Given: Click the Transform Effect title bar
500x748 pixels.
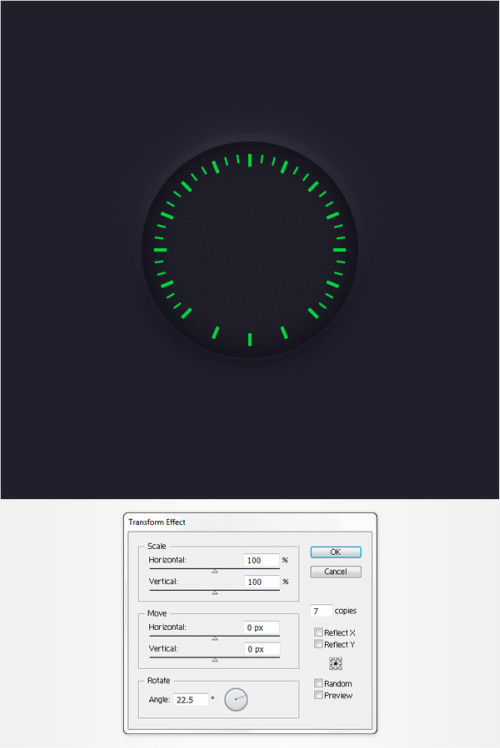Looking at the screenshot, I should click(x=250, y=522).
